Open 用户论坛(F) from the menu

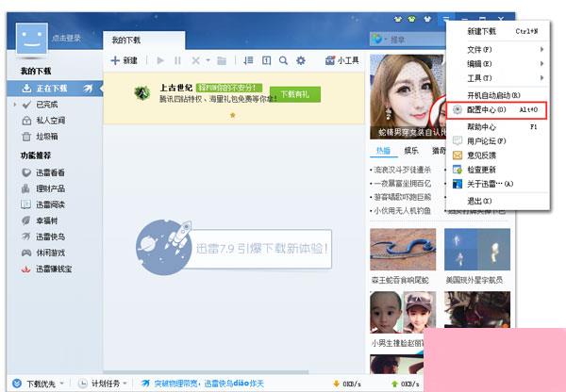pyautogui.click(x=498, y=141)
